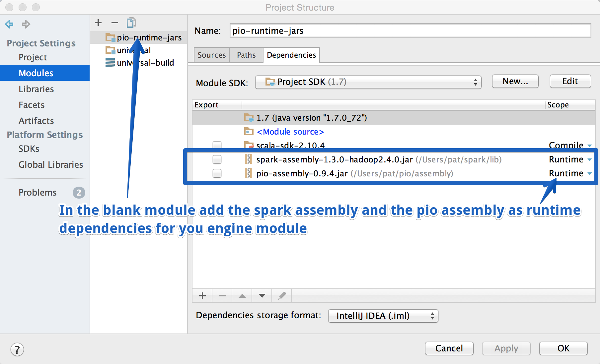Add a new module with plus icon
Image resolution: width=600 pixels, height=364 pixels.
pyautogui.click(x=98, y=23)
